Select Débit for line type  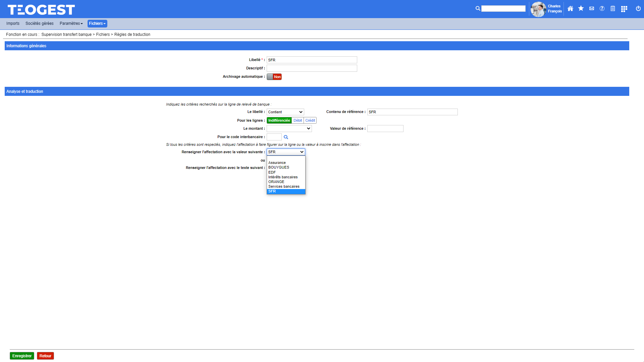coord(298,120)
